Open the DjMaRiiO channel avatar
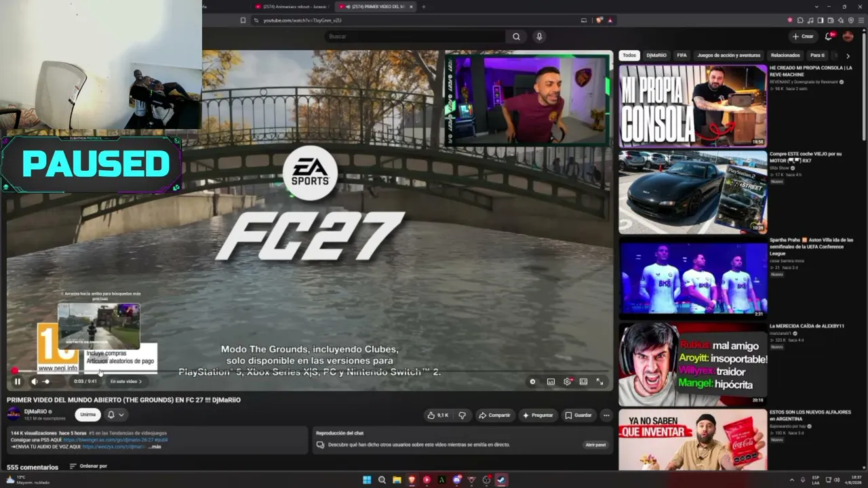 [14, 414]
